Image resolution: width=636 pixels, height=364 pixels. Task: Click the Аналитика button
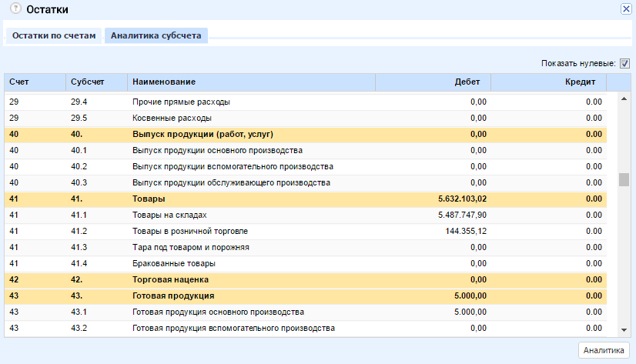(x=604, y=350)
